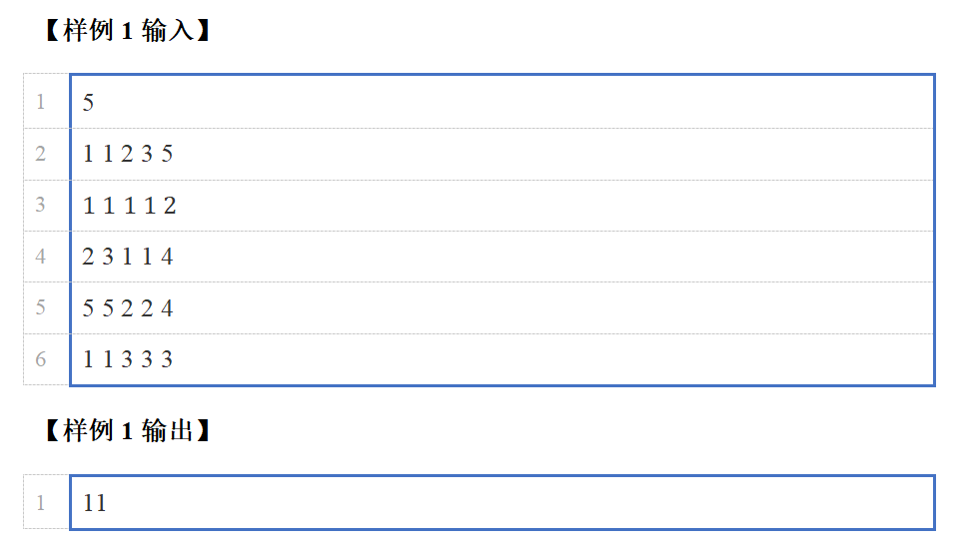Click the final 5 in "1 1 2 3 5"
The width and height of the screenshot is (980, 551).
(x=167, y=154)
